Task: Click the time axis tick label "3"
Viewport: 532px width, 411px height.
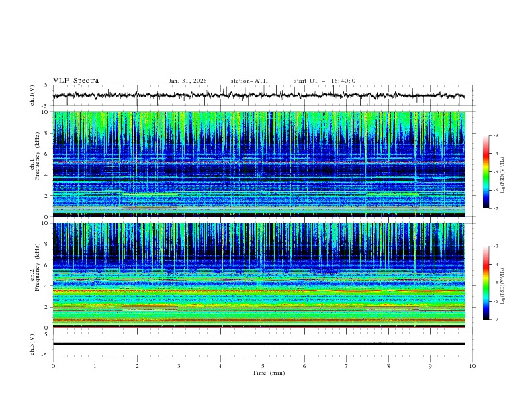Action: point(179,366)
